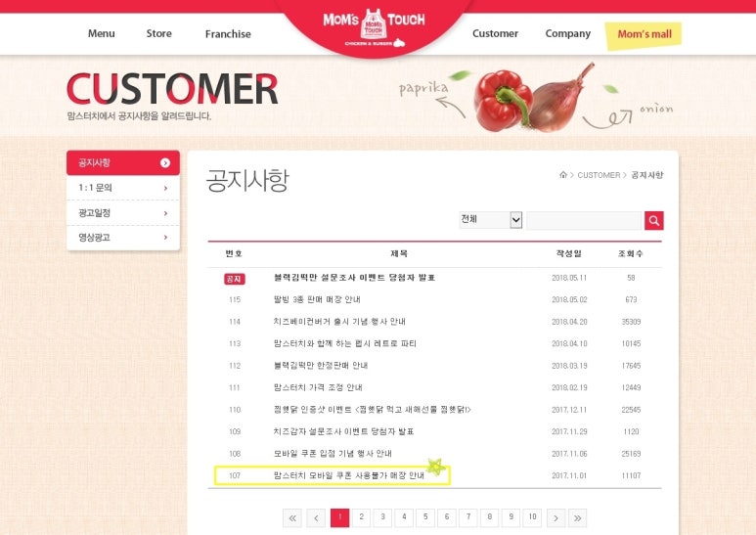The image size is (756, 535).
Task: Click view count 11107 in row 107
Action: pos(631,475)
